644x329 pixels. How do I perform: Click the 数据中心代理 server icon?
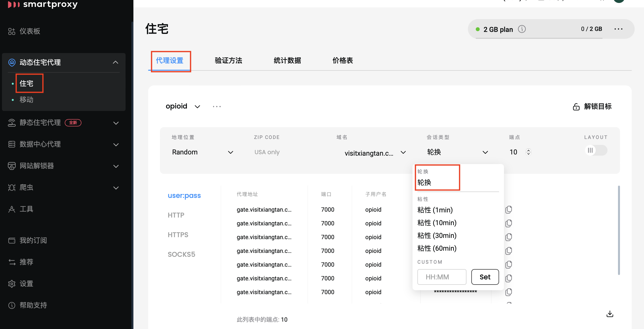click(x=12, y=144)
